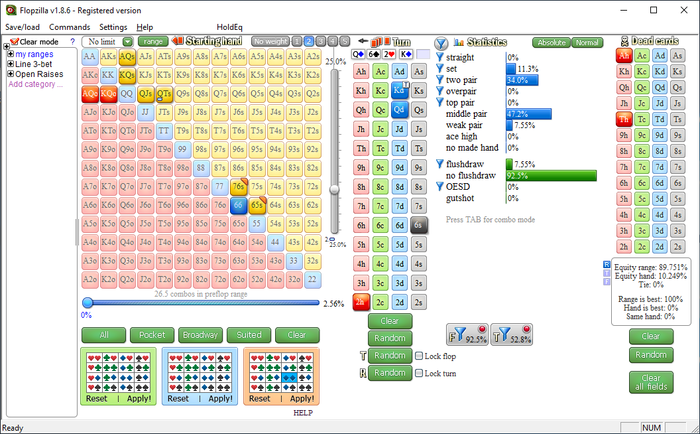This screenshot has height=434, width=700.
Task: Select the R river equity indicator
Action: (606, 265)
